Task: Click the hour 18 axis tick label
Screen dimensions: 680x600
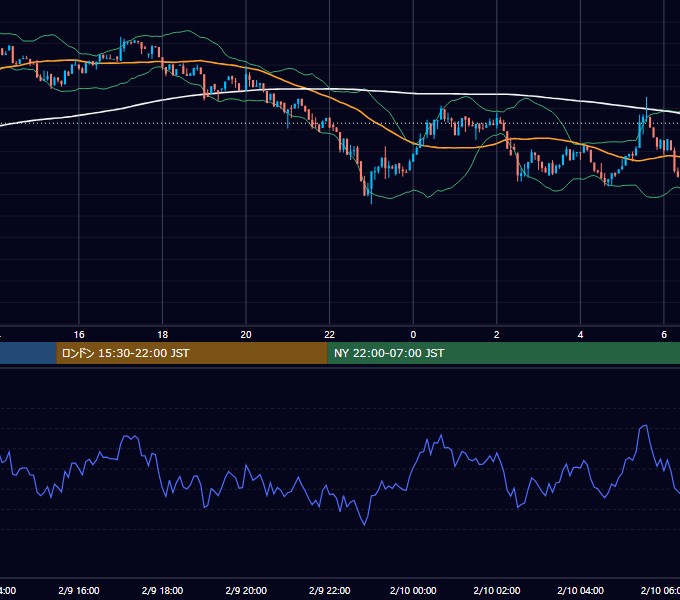Action: (x=162, y=334)
